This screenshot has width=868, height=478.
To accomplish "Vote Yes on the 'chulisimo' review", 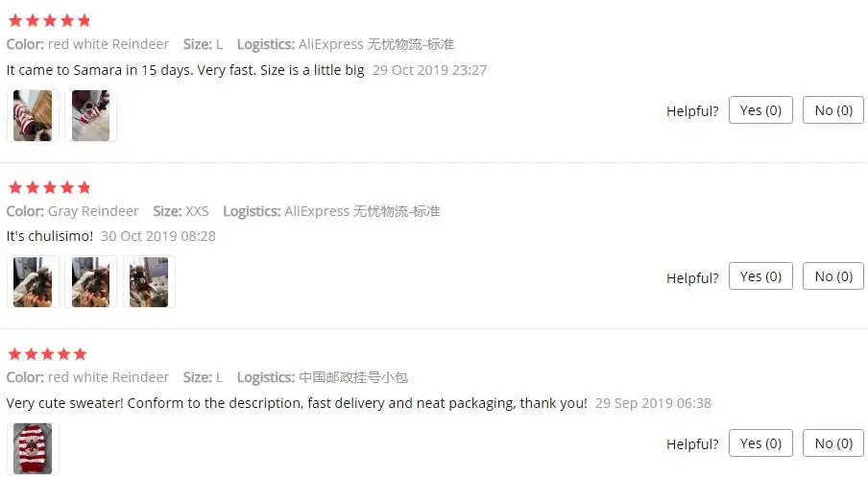I will [760, 276].
